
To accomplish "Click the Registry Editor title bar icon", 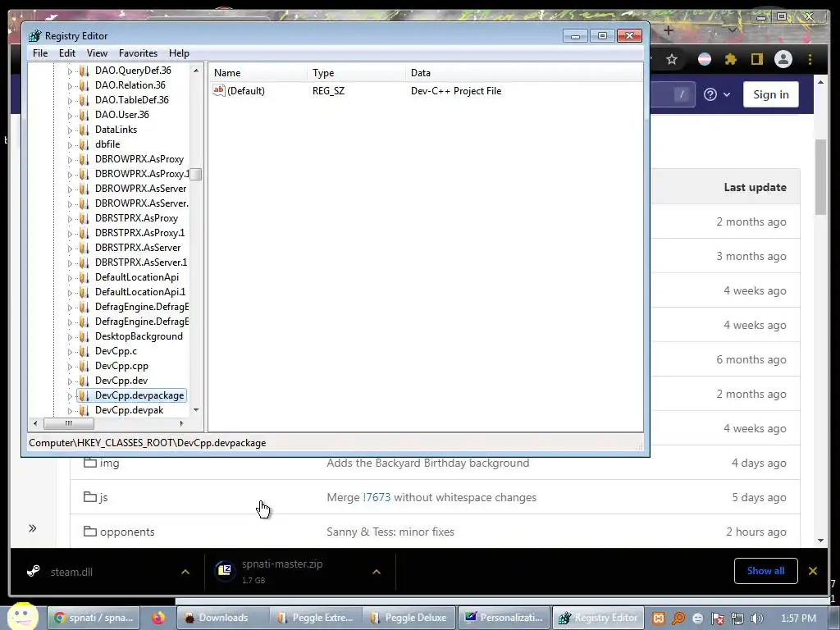I will 35,36.
